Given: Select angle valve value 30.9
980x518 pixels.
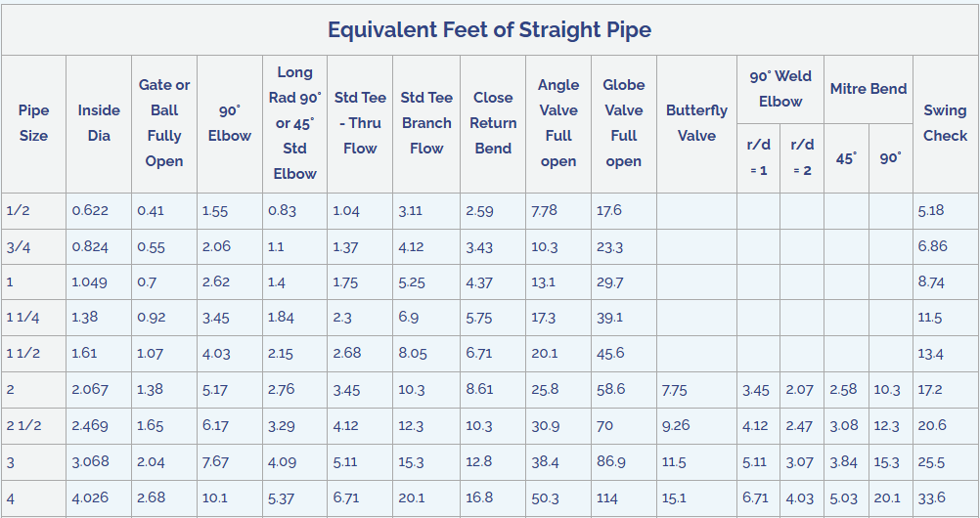Looking at the screenshot, I should click(545, 426).
